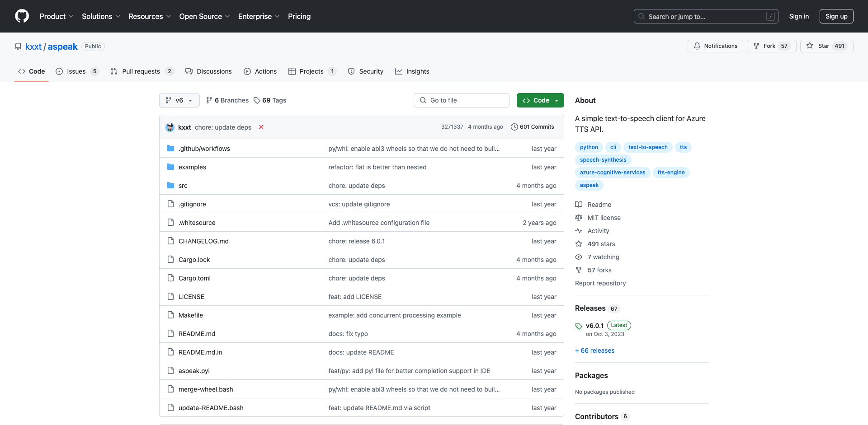Fork the repository with Fork button
Screen dimensions: 868x425
click(x=772, y=46)
